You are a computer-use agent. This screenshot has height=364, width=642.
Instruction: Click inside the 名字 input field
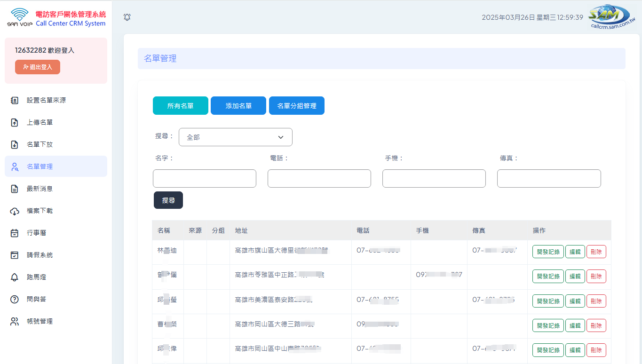click(204, 178)
